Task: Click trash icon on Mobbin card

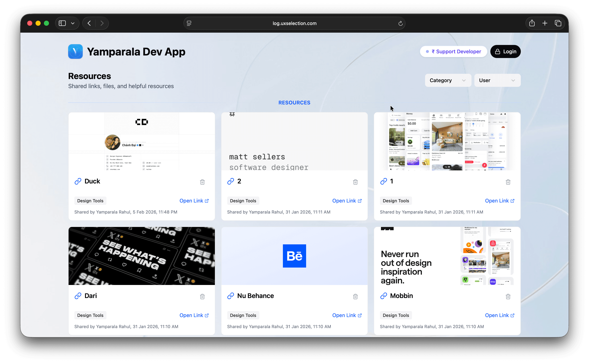Action: coord(508,297)
